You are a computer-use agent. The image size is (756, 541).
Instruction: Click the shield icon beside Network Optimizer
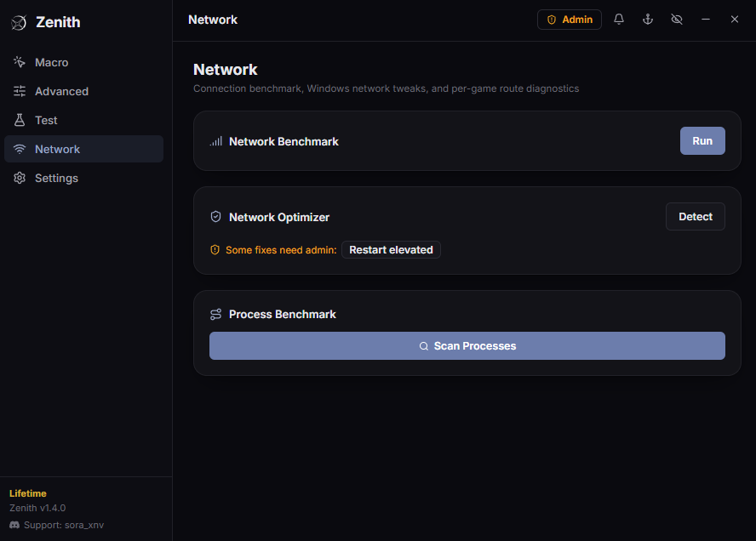pos(215,217)
